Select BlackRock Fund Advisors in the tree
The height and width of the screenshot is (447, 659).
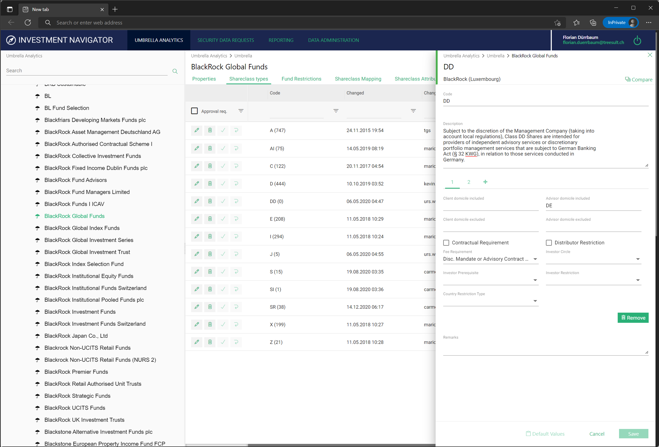click(x=76, y=180)
